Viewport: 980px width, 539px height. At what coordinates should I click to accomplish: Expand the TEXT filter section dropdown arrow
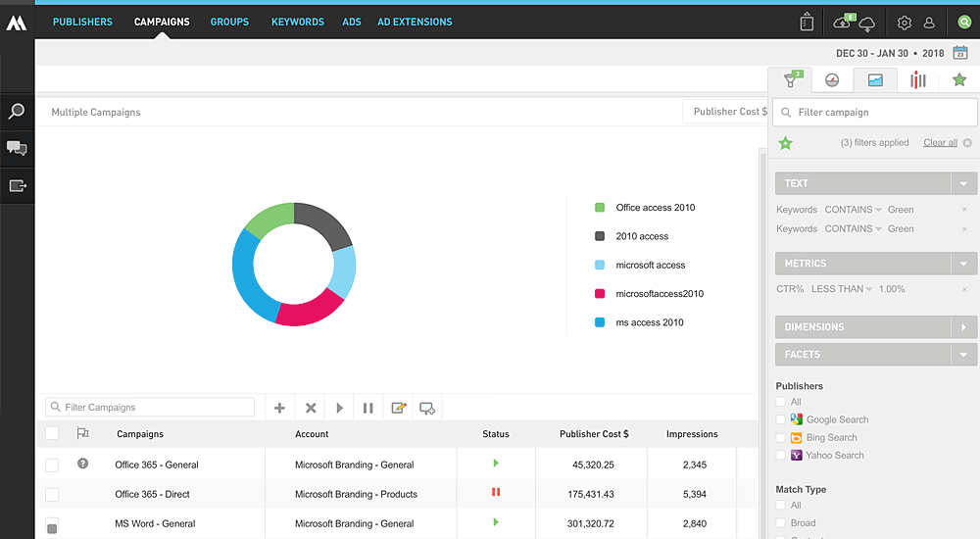[x=963, y=183]
